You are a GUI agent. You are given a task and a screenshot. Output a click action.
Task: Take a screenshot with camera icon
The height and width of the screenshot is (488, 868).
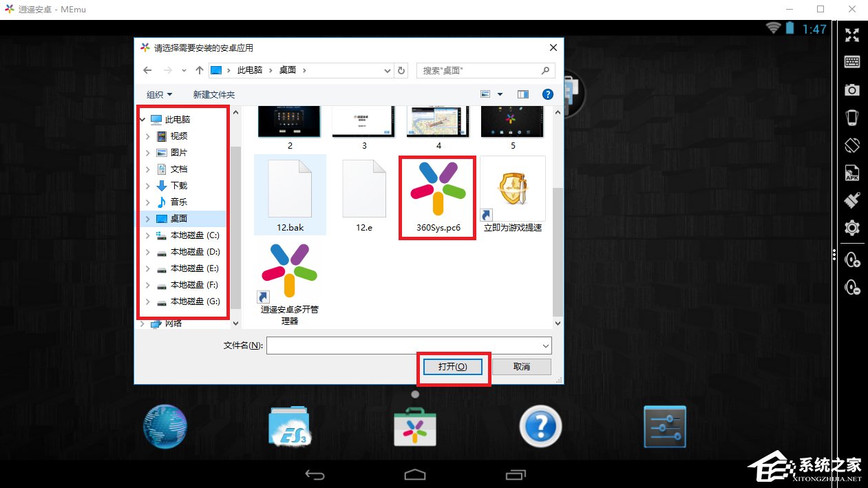coord(852,90)
